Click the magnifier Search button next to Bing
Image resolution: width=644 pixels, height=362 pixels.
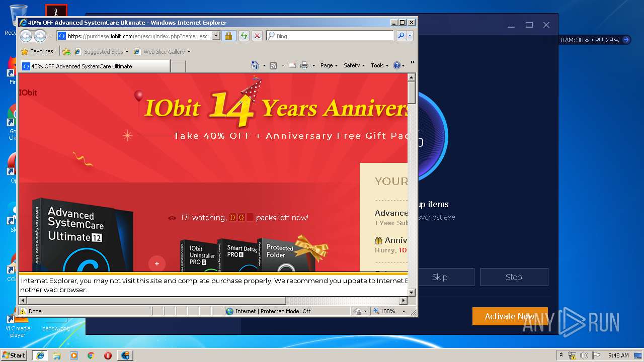401,36
